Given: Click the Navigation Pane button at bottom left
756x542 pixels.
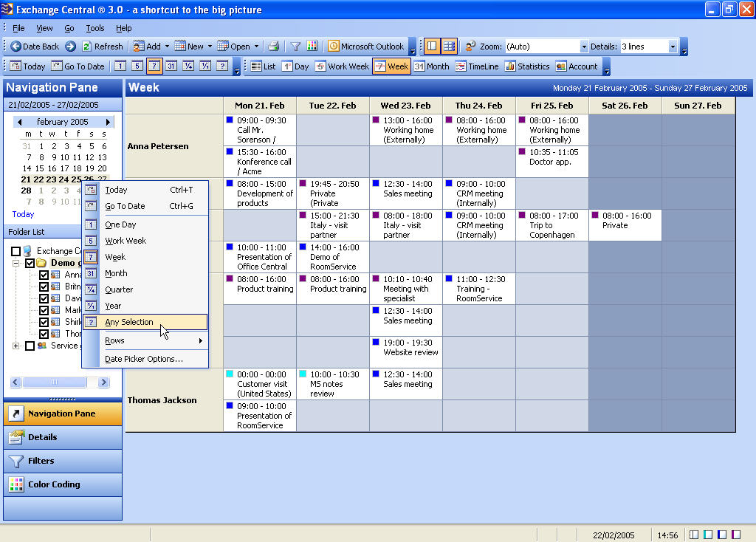Looking at the screenshot, I should tap(63, 414).
